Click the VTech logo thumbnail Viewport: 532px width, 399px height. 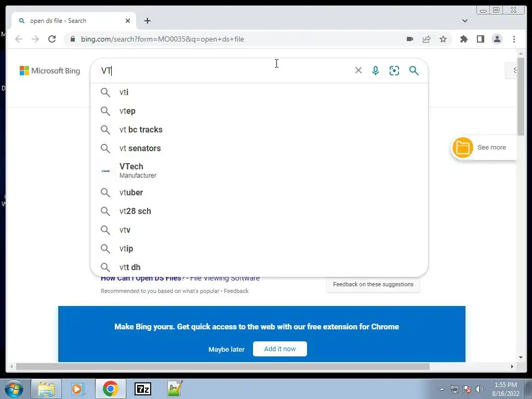[105, 170]
